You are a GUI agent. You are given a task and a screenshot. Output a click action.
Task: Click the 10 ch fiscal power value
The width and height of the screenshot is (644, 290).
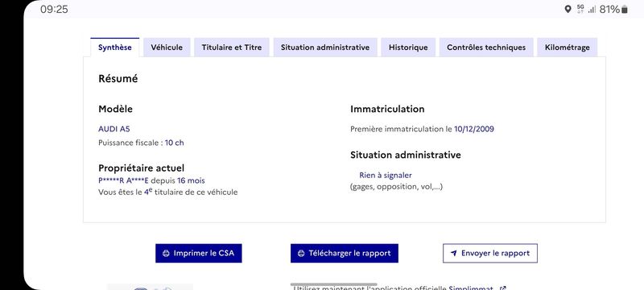[x=175, y=143]
